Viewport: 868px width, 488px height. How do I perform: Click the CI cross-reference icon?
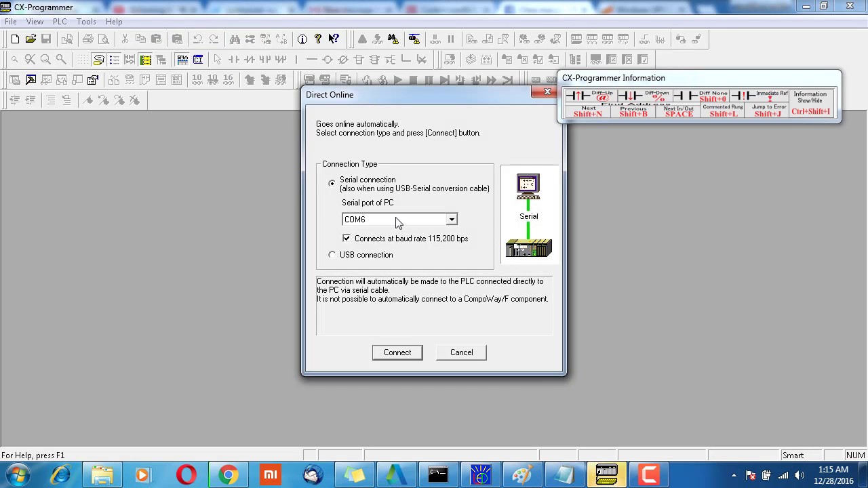click(x=198, y=60)
